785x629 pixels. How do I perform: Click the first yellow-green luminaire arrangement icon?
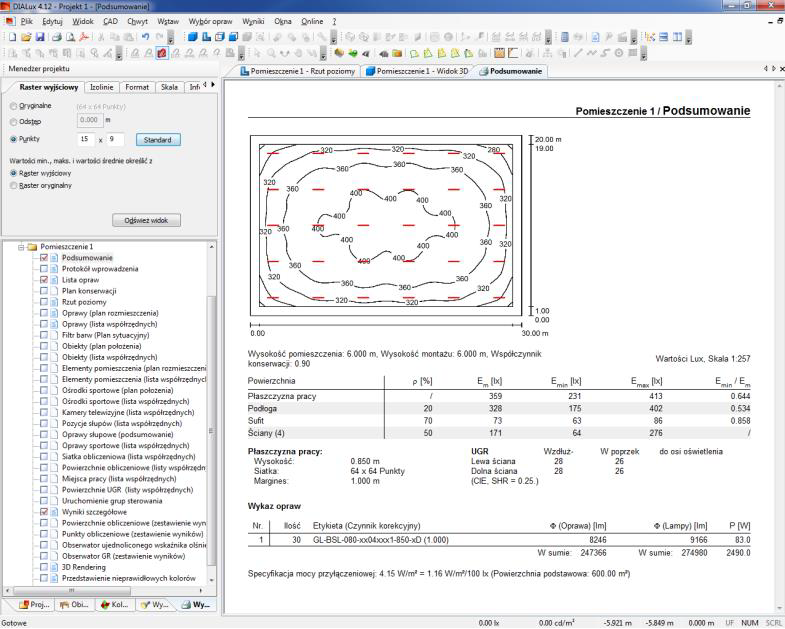tap(415, 53)
